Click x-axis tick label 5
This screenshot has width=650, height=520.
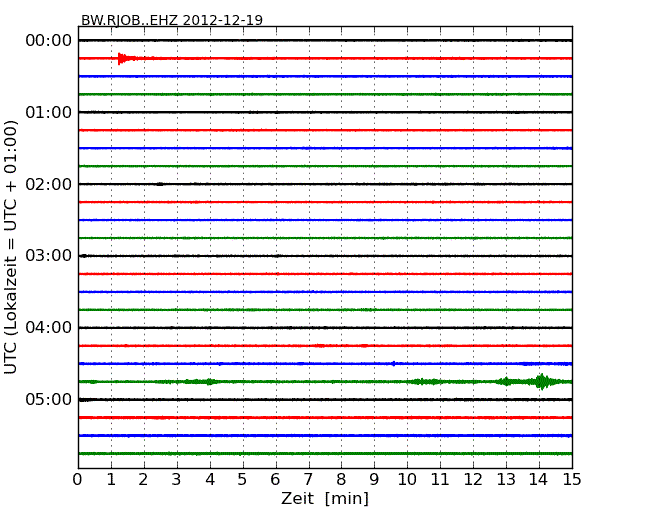pos(243,479)
